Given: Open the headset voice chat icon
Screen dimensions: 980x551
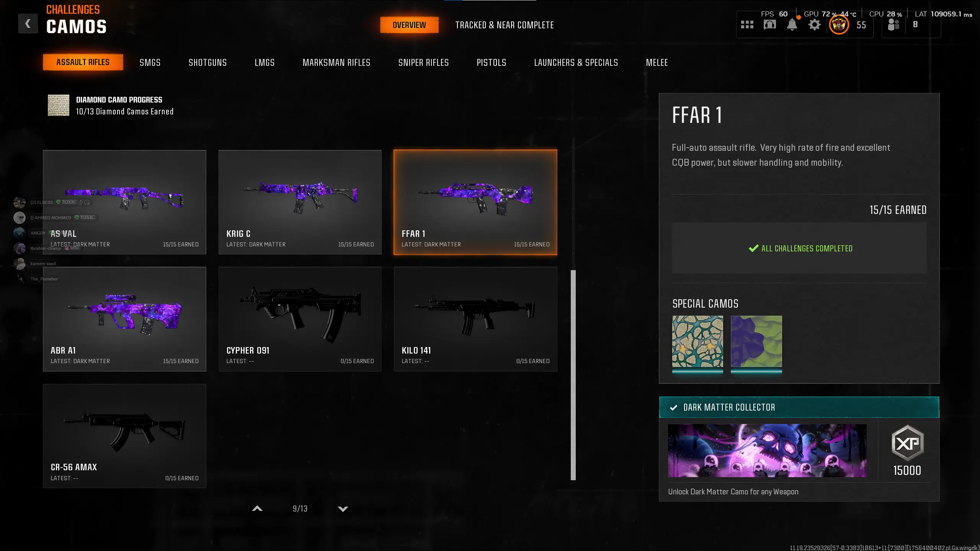Looking at the screenshot, I should [769, 25].
